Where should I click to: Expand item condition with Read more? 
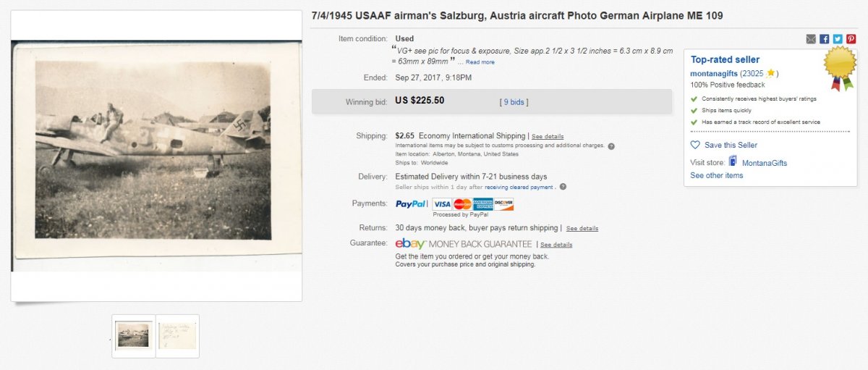coord(480,62)
